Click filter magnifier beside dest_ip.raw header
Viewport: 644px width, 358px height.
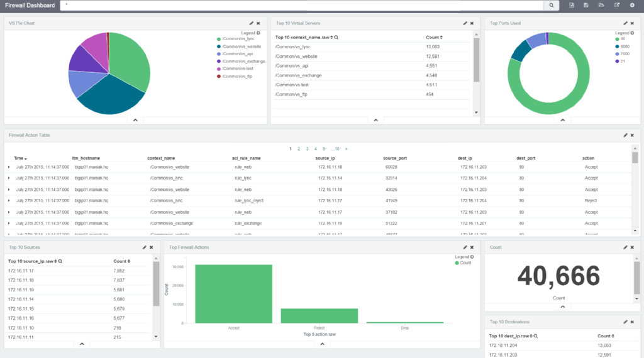[536, 336]
